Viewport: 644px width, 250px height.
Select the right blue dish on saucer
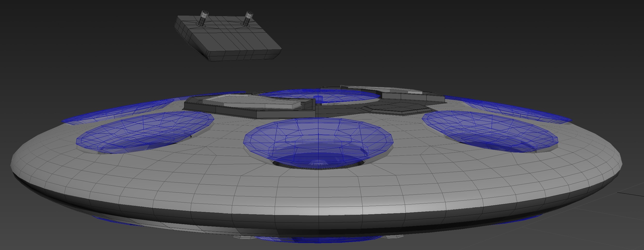point(490,131)
